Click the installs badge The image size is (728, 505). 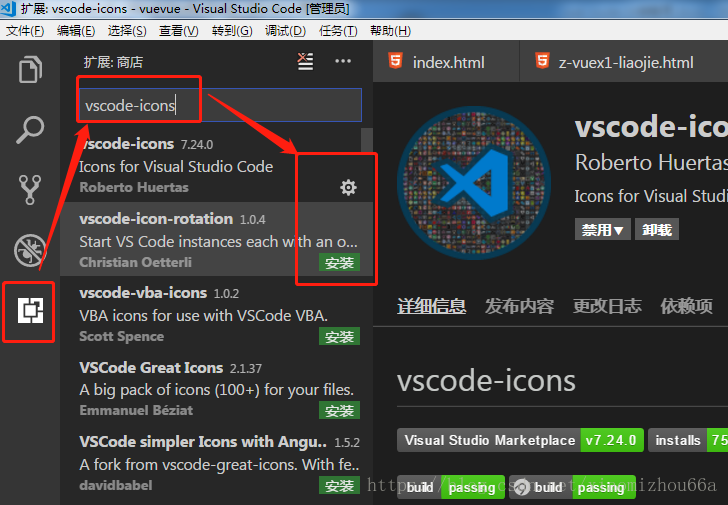[x=688, y=440]
